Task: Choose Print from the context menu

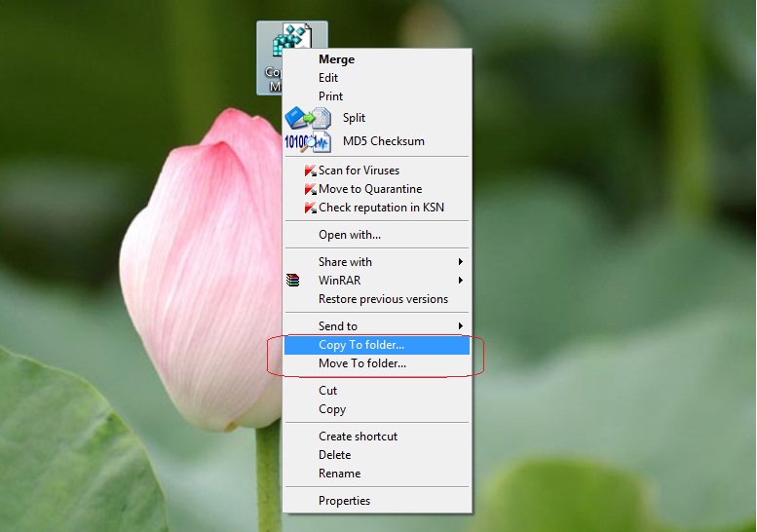Action: pyautogui.click(x=330, y=96)
